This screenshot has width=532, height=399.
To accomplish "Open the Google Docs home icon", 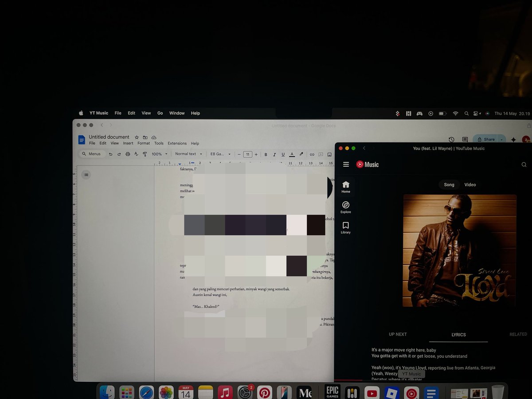I will [82, 140].
